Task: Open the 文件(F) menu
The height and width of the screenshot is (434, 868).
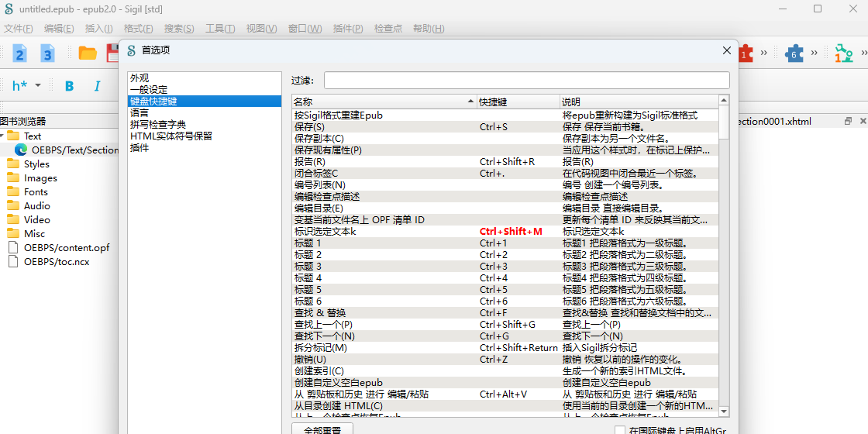Action: point(19,29)
